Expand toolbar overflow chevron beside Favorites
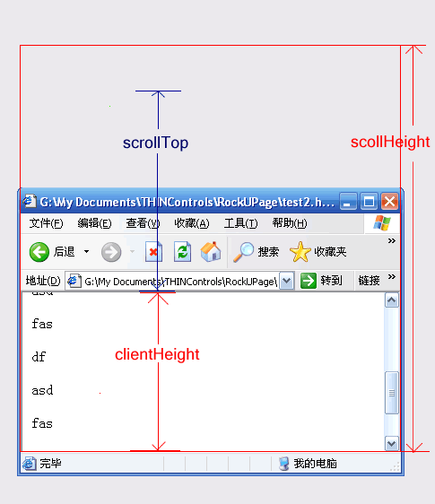 [392, 240]
